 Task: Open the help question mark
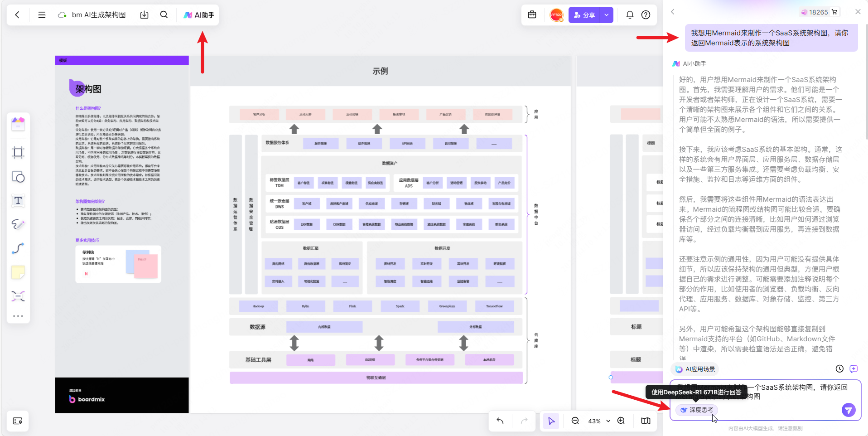click(646, 15)
